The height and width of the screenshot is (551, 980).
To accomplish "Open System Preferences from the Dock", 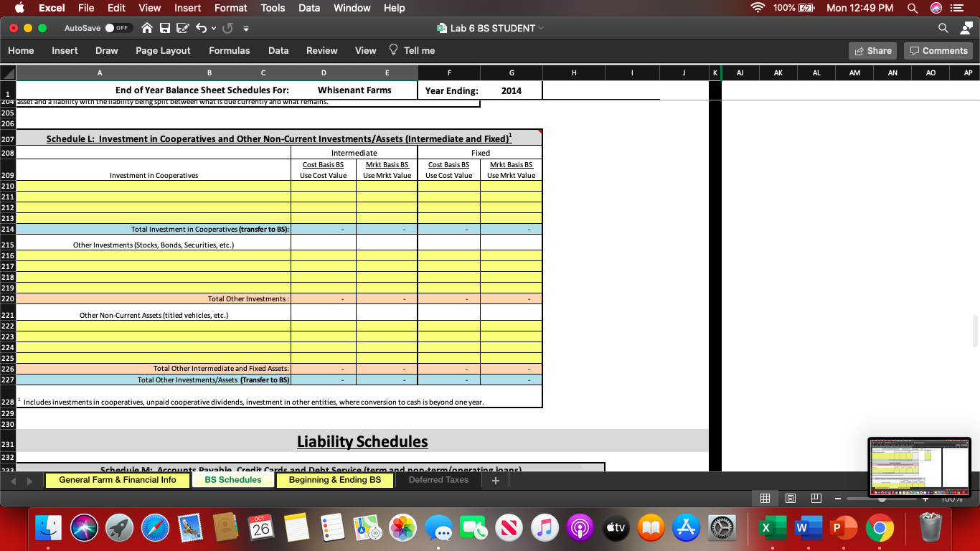I will [x=722, y=528].
